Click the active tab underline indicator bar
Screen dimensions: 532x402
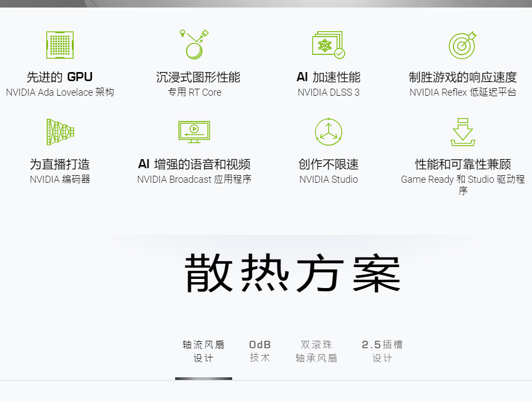point(204,378)
